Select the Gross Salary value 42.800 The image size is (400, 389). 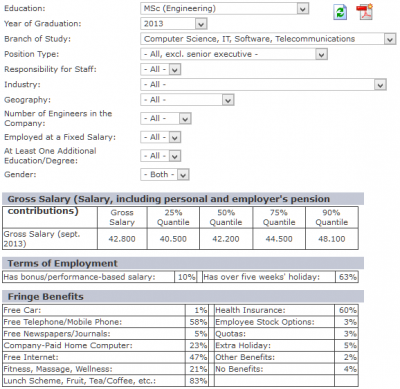click(122, 239)
